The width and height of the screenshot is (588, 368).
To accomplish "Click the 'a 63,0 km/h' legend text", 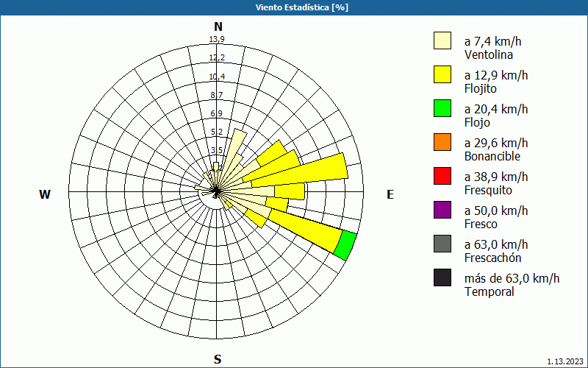I will point(496,244).
